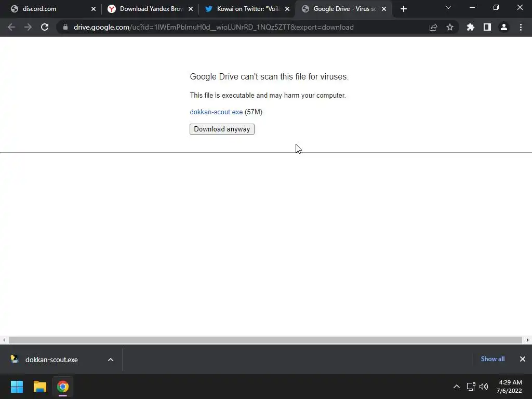Click the horizontal scrollbar track
532x399 pixels.
coord(265,340)
